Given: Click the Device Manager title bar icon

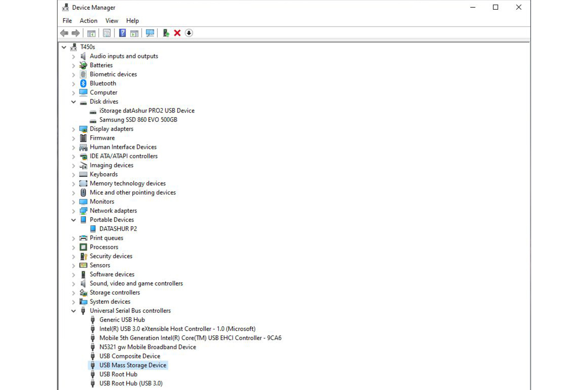Looking at the screenshot, I should coord(66,7).
